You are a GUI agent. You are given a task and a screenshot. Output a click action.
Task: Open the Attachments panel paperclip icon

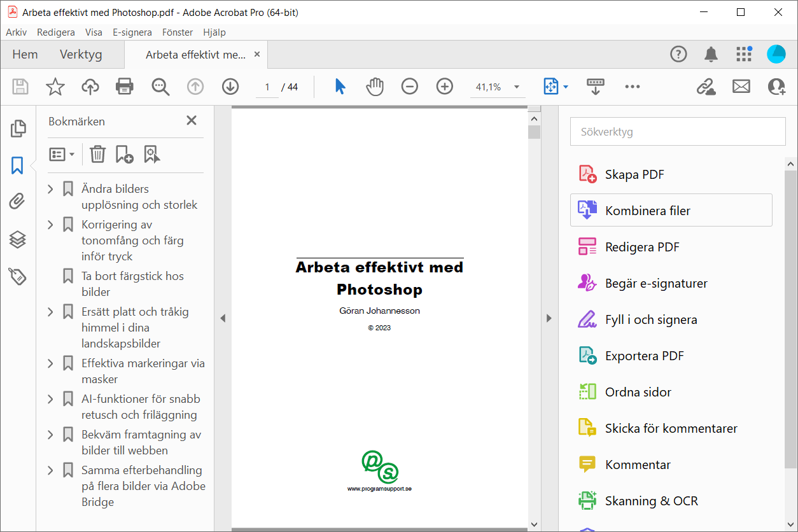[18, 202]
